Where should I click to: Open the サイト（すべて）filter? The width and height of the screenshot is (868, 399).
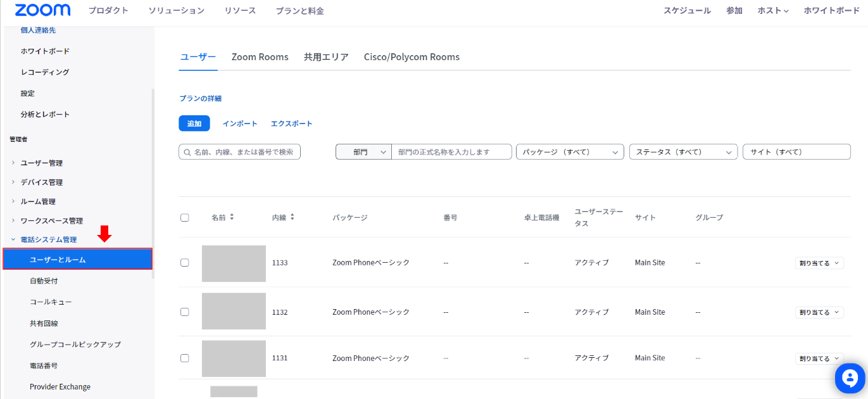click(x=796, y=152)
